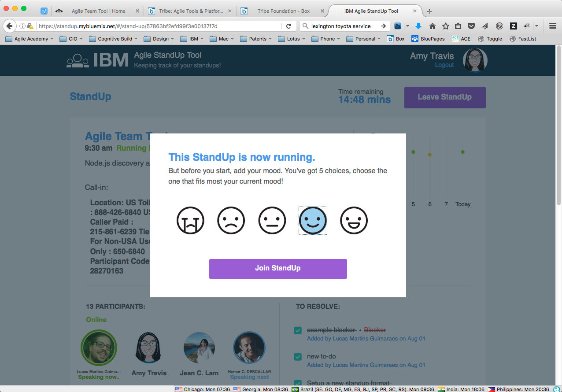The image size is (562, 392).
Task: Submit search with the go arrow
Action: [383, 26]
